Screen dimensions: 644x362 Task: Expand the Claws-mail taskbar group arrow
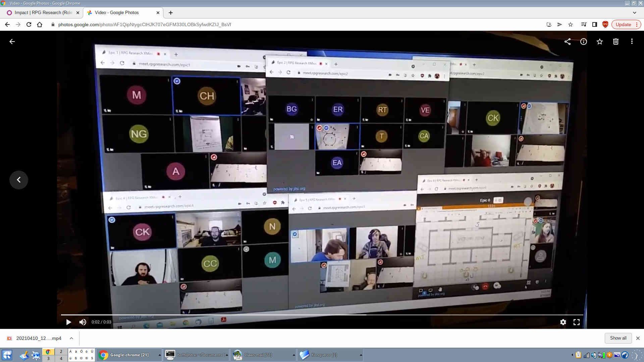click(x=294, y=355)
